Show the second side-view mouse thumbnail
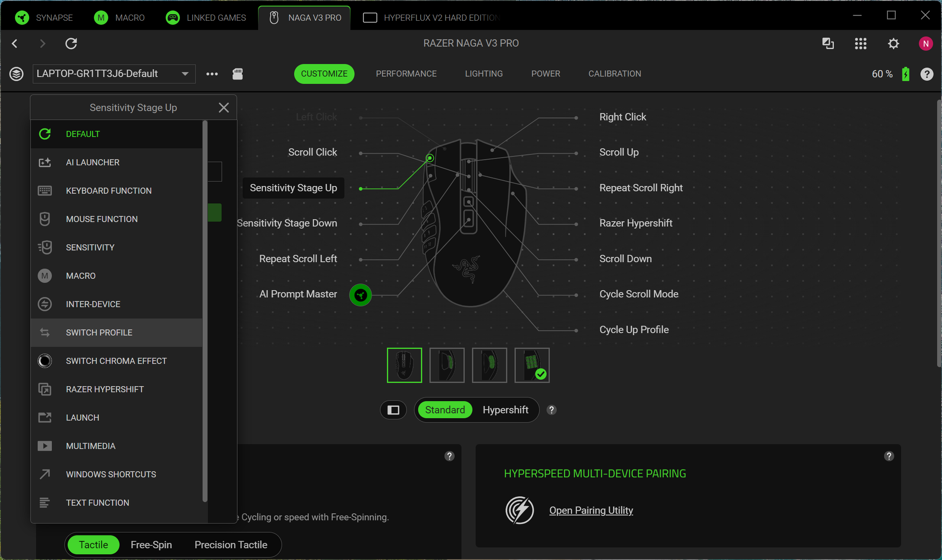The width and height of the screenshot is (942, 560). pyautogui.click(x=447, y=365)
